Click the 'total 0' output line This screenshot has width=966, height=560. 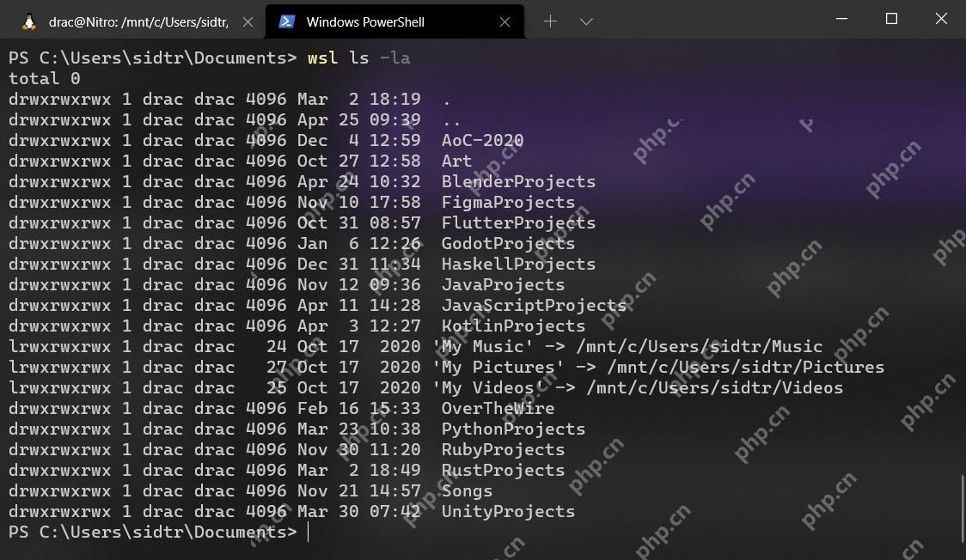(45, 79)
